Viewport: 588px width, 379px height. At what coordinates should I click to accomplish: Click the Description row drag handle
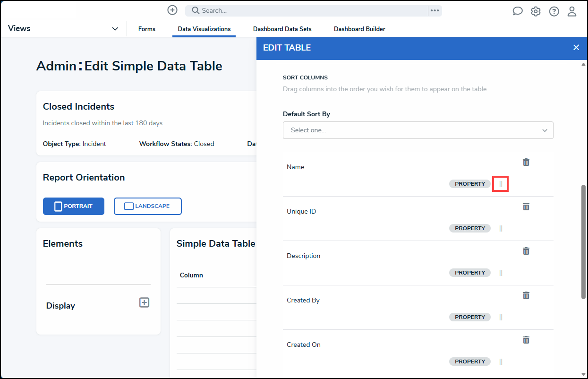pyautogui.click(x=501, y=273)
